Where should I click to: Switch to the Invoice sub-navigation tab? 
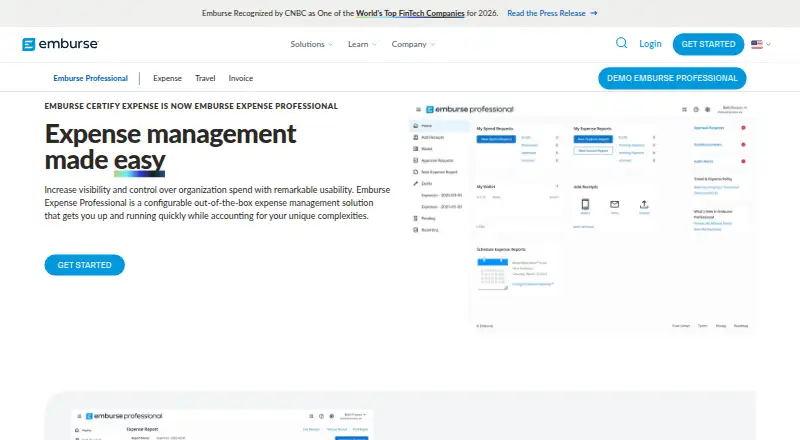coord(241,78)
